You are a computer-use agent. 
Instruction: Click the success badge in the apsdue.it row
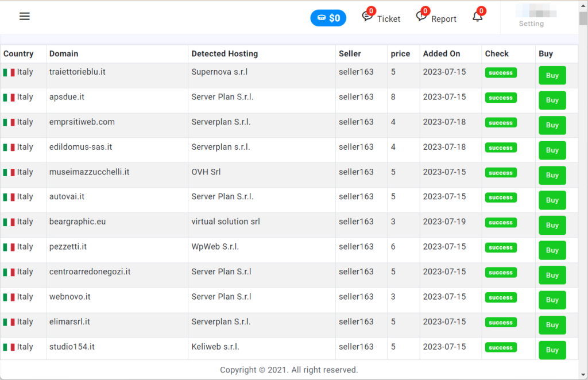pos(501,98)
